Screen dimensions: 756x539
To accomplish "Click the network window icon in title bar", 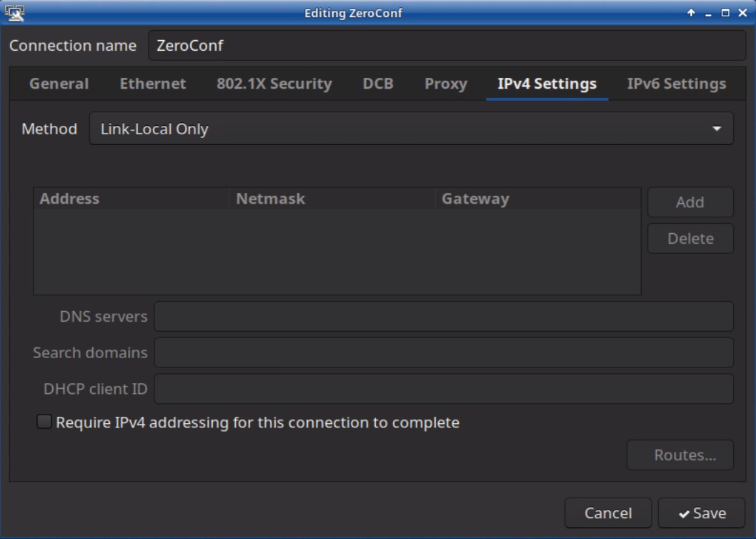I will click(x=14, y=12).
